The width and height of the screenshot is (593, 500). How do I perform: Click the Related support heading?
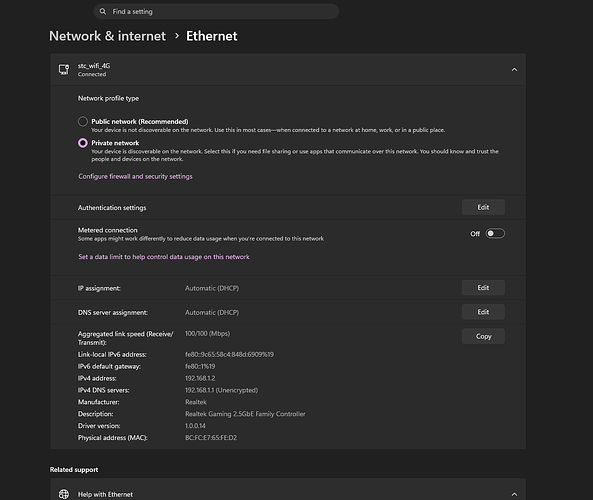[x=74, y=470]
